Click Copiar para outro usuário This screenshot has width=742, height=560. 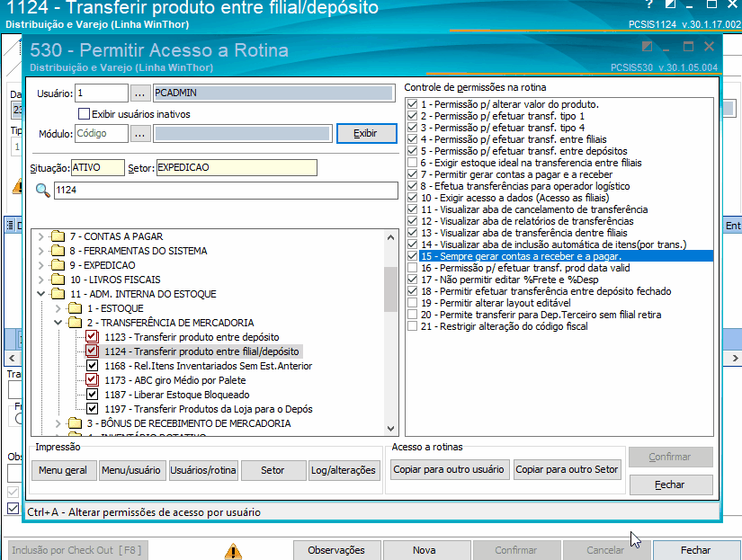[450, 469]
